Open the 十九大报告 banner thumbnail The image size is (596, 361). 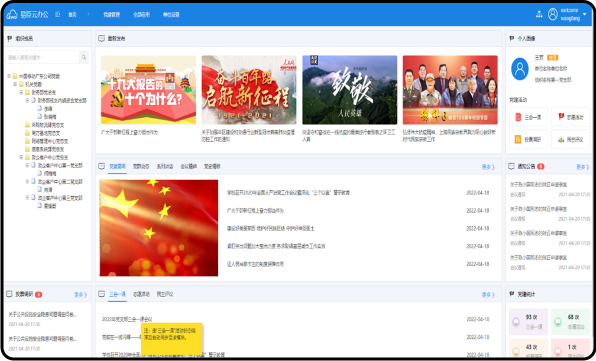(148, 90)
